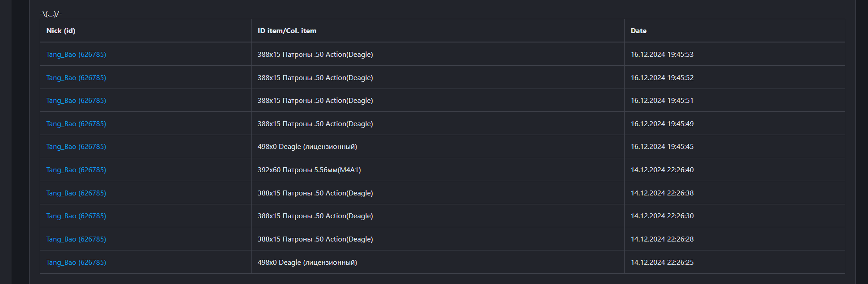Image resolution: width=868 pixels, height=284 pixels.
Task: Select Tang_Bao link in the 22:26:30 row
Action: [76, 216]
